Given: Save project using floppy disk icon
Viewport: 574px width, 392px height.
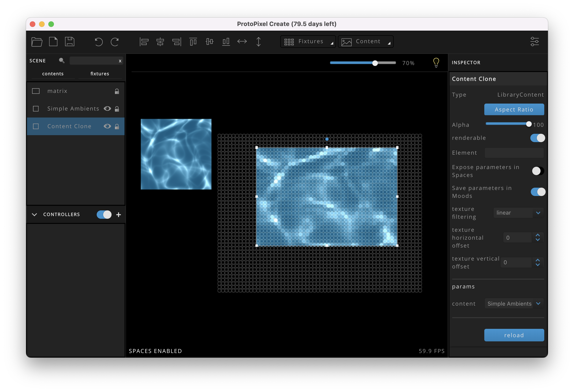Looking at the screenshot, I should [x=70, y=42].
